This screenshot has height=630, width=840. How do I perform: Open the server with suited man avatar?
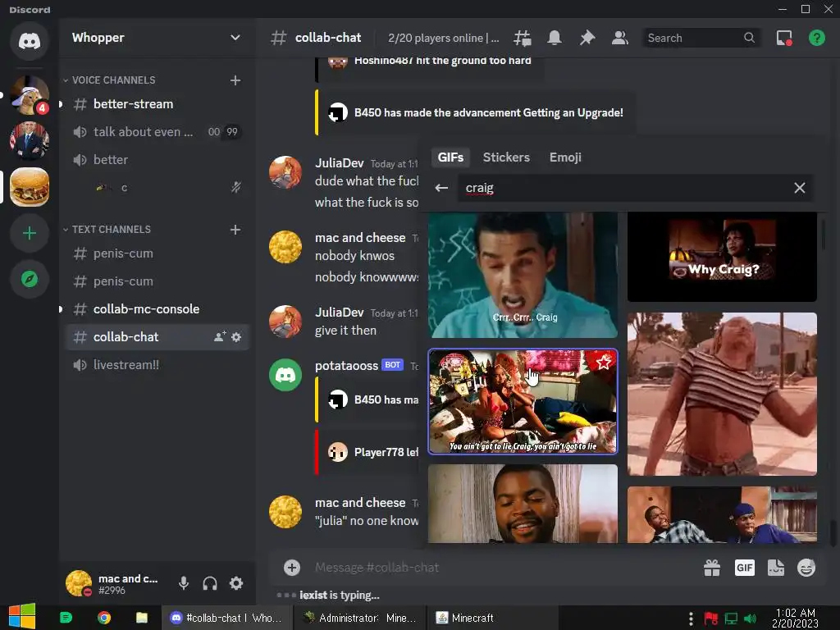pyautogui.click(x=30, y=141)
